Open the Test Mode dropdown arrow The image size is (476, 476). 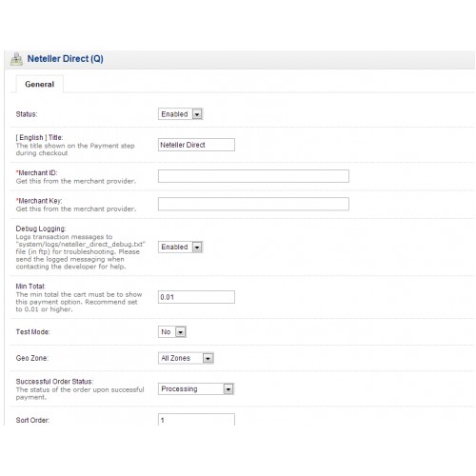coord(180,332)
